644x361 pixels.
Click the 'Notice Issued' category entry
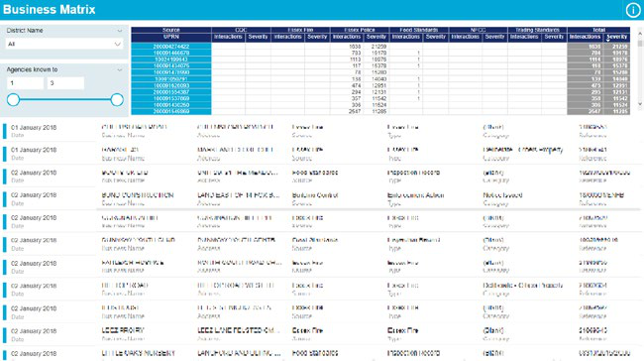tap(502, 195)
